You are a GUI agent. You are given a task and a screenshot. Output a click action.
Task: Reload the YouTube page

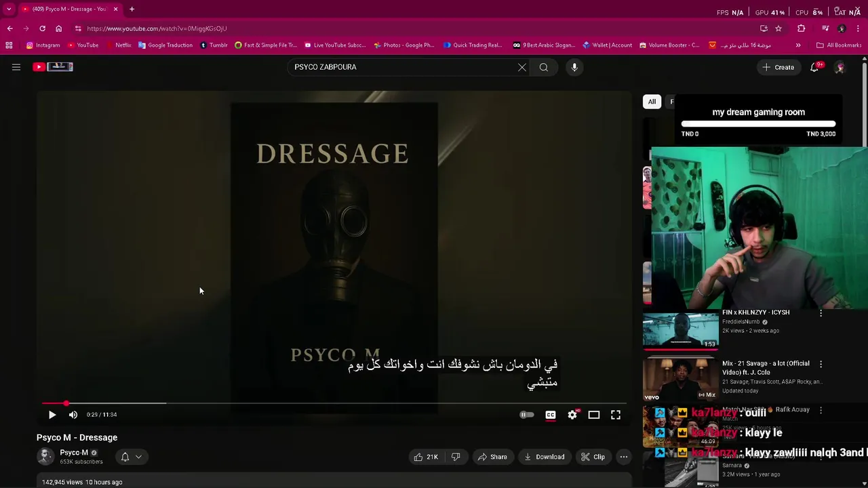42,28
